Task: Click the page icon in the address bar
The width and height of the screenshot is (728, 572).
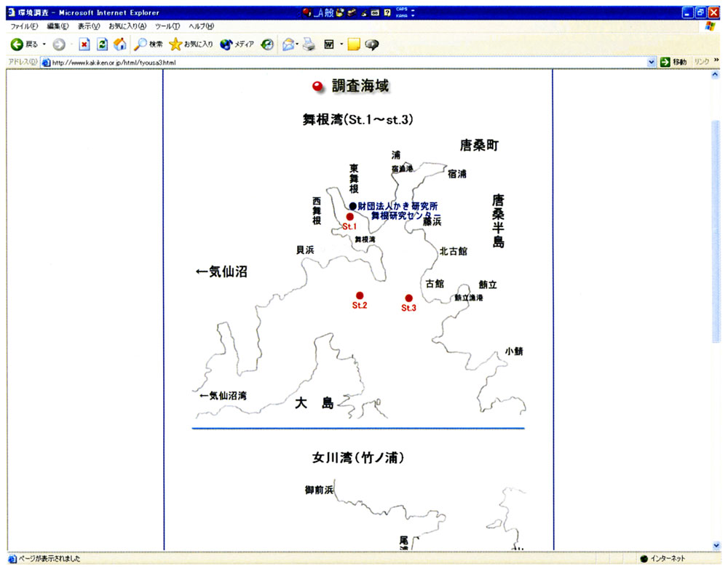Action: (46, 63)
